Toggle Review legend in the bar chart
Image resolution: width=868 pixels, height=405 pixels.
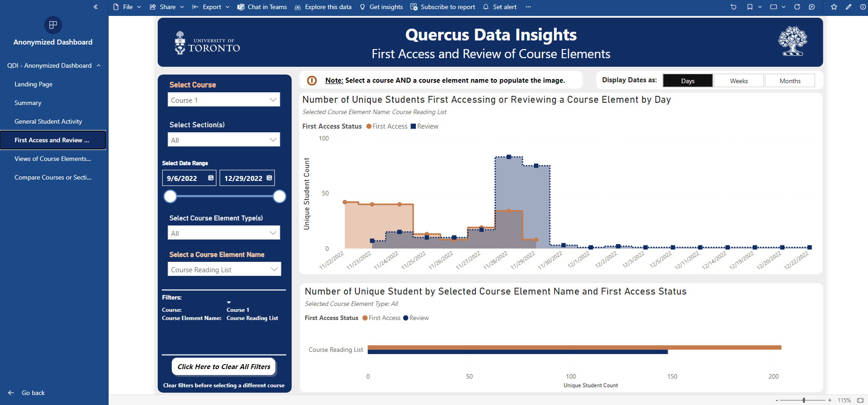(416, 318)
